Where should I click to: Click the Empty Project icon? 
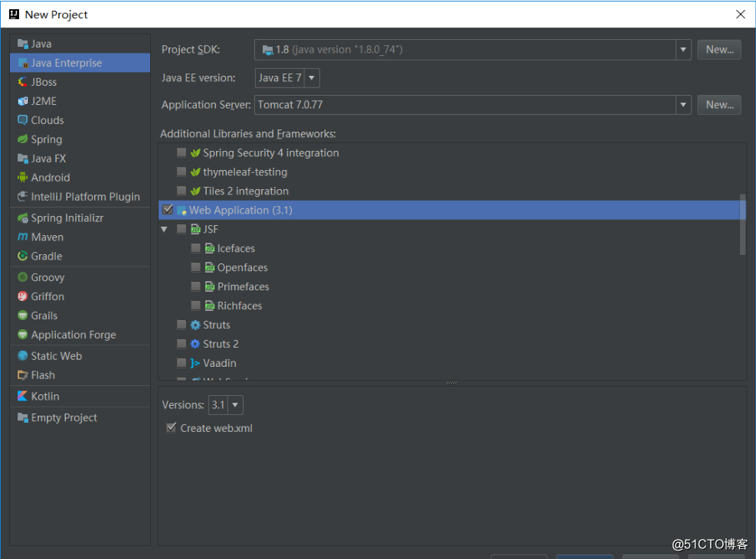(x=23, y=417)
